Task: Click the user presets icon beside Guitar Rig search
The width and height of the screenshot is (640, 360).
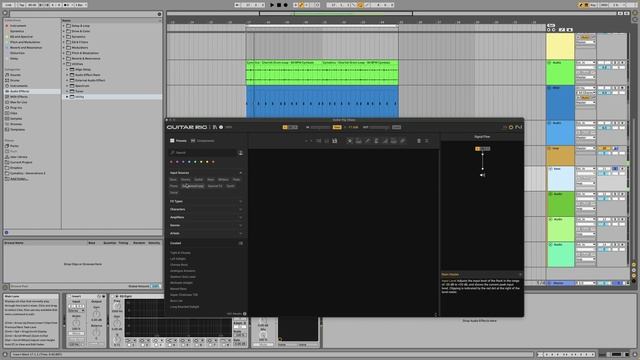Action: click(241, 153)
